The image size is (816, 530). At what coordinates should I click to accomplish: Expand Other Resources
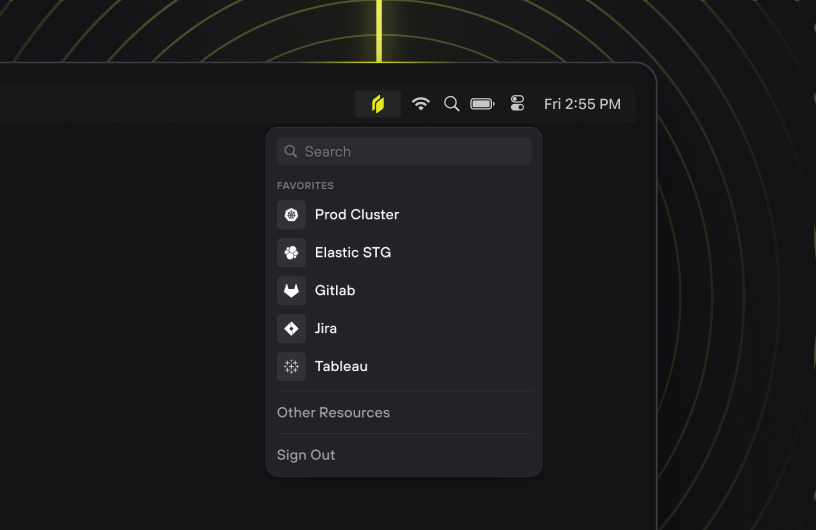pyautogui.click(x=333, y=412)
